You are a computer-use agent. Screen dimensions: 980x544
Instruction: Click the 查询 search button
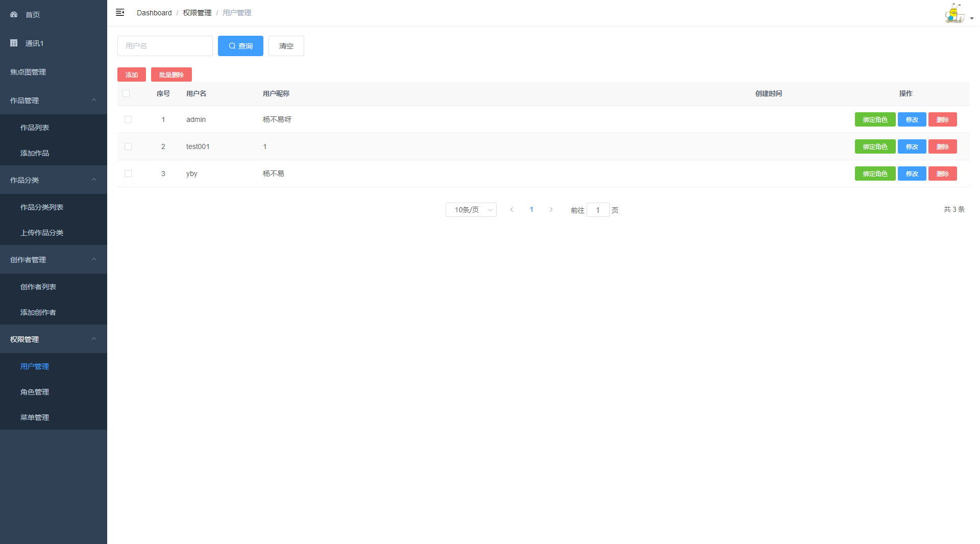tap(240, 46)
